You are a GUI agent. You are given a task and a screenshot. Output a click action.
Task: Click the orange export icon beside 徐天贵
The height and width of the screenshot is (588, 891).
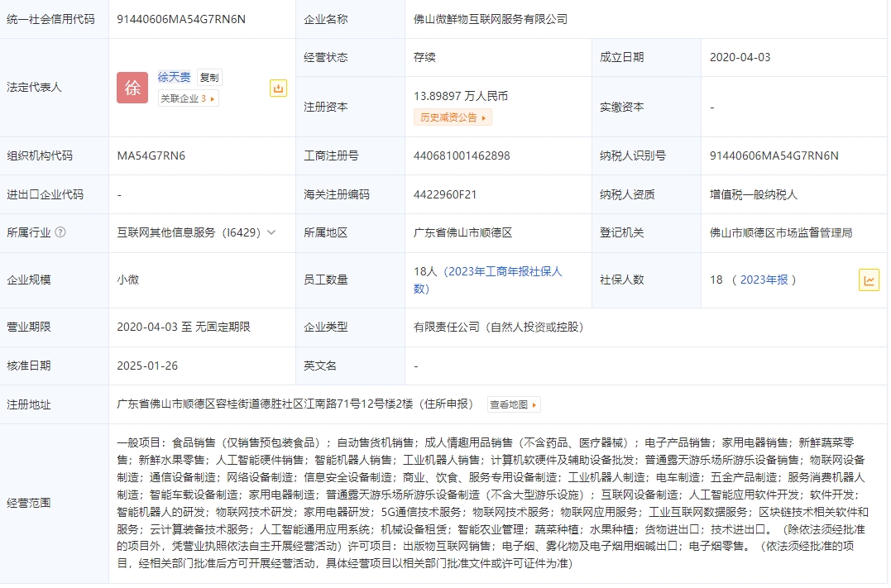coord(278,88)
